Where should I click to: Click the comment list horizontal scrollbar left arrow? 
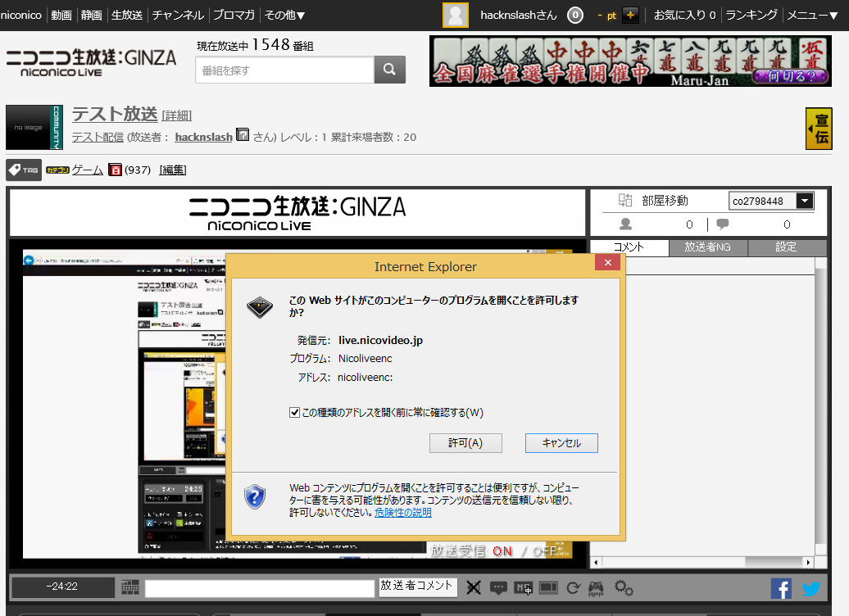[596, 563]
